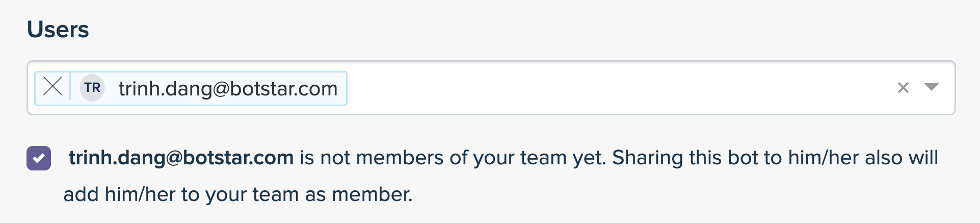
Task: Click the TR avatar circle
Action: tap(92, 88)
